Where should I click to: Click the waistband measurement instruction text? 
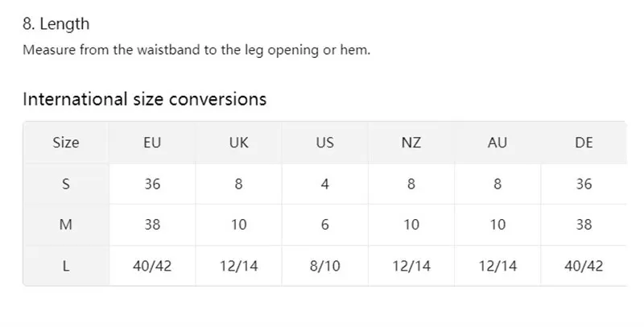pyautogui.click(x=196, y=50)
